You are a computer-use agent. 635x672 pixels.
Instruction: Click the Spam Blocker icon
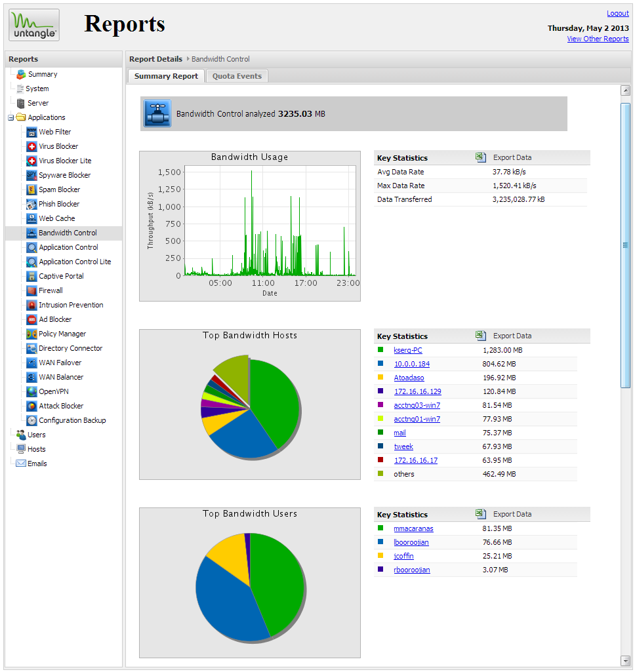coord(31,190)
